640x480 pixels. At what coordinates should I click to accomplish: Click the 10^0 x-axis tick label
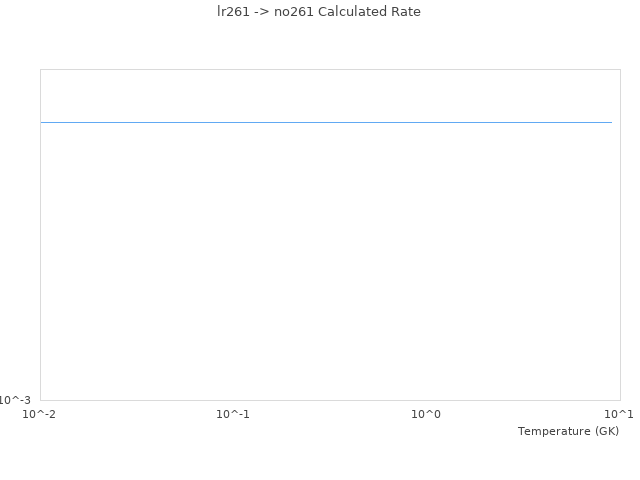426,414
